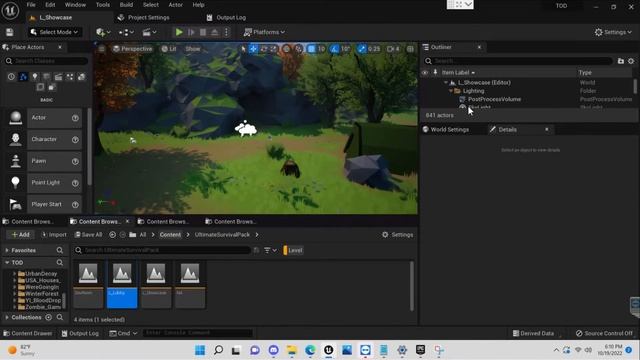Select PostProcessVolume in Outliner

pos(494,99)
